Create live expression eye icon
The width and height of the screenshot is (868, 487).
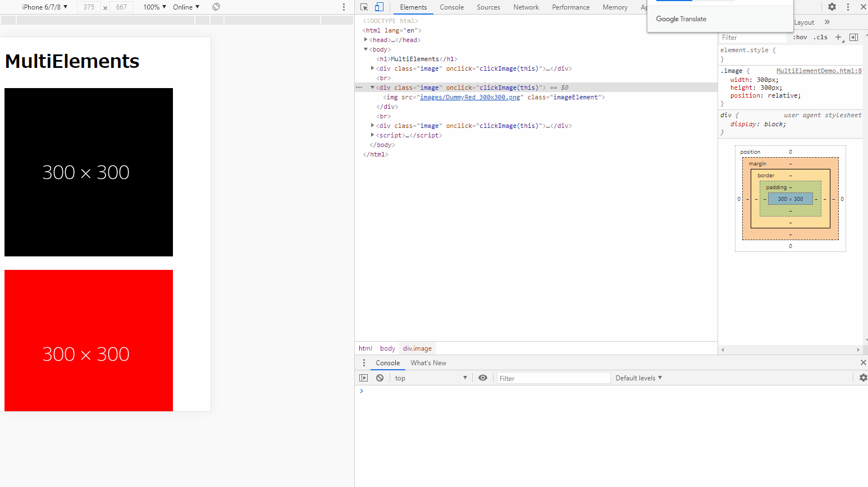tap(483, 378)
